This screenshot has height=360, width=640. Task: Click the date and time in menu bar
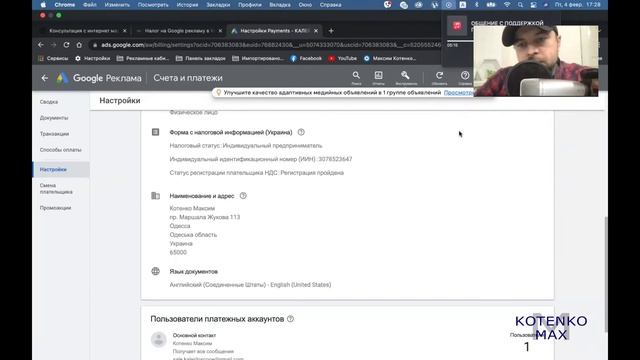[x=578, y=5]
